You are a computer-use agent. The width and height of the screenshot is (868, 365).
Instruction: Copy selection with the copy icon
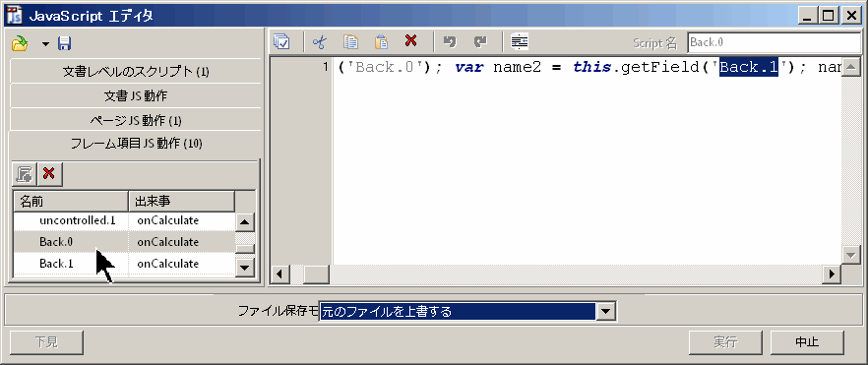(x=350, y=41)
